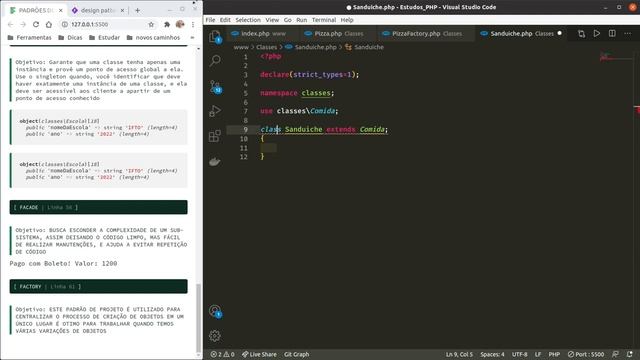This screenshot has width=640, height=360.
Task: Reload the browser page
Action: point(36,24)
